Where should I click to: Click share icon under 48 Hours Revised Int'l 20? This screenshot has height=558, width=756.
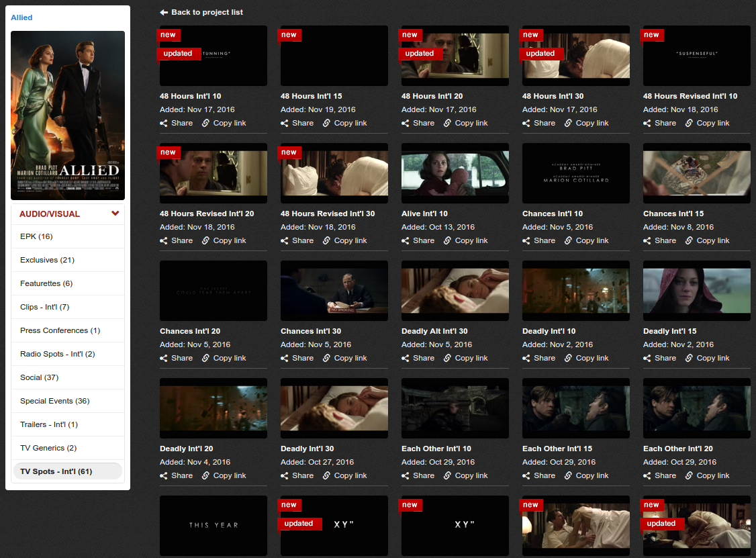[x=164, y=240]
